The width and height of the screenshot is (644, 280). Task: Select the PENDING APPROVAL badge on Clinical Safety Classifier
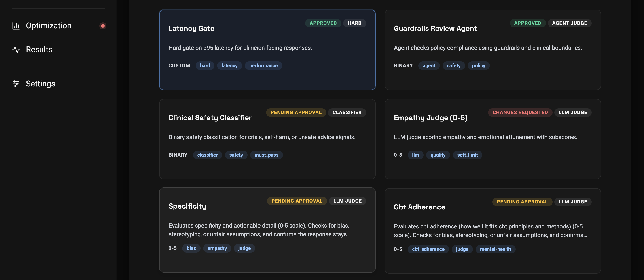click(296, 112)
